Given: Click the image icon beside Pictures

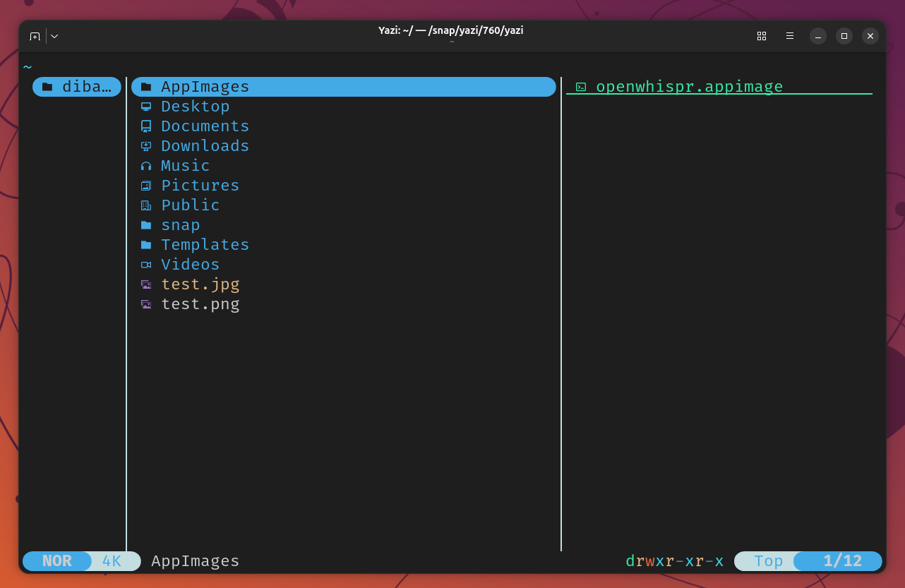Looking at the screenshot, I should 146,186.
